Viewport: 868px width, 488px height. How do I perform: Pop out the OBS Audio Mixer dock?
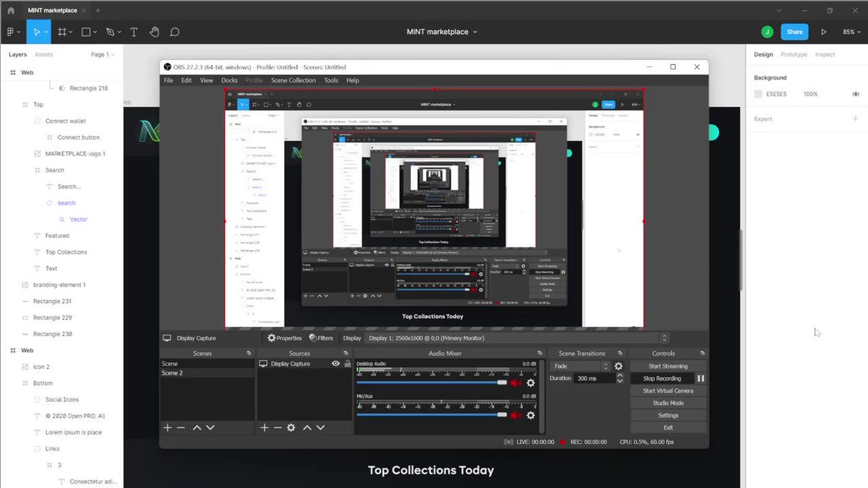540,353
